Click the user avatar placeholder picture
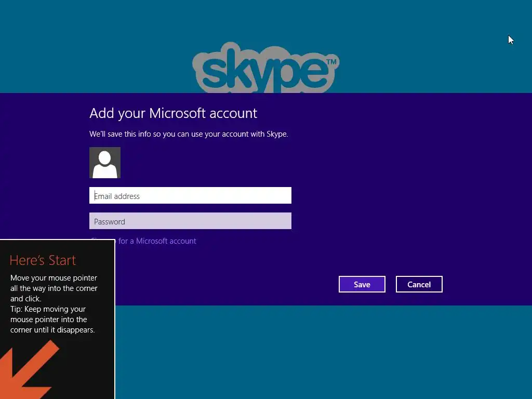The width and height of the screenshot is (532, 399). pyautogui.click(x=105, y=163)
